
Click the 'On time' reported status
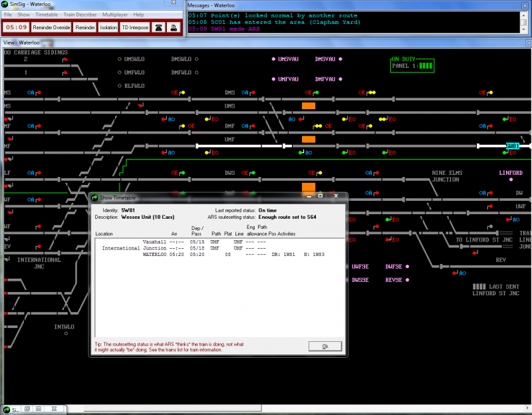point(267,210)
